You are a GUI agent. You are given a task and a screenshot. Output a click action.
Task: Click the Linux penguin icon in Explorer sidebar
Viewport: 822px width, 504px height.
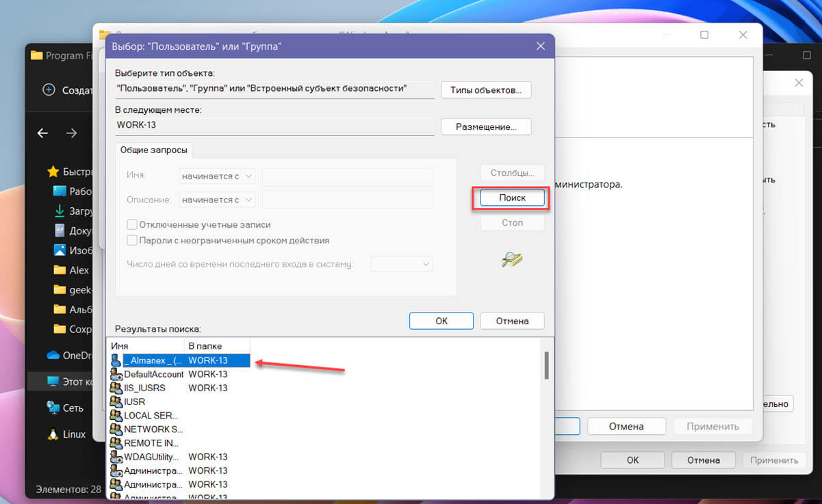click(x=53, y=434)
